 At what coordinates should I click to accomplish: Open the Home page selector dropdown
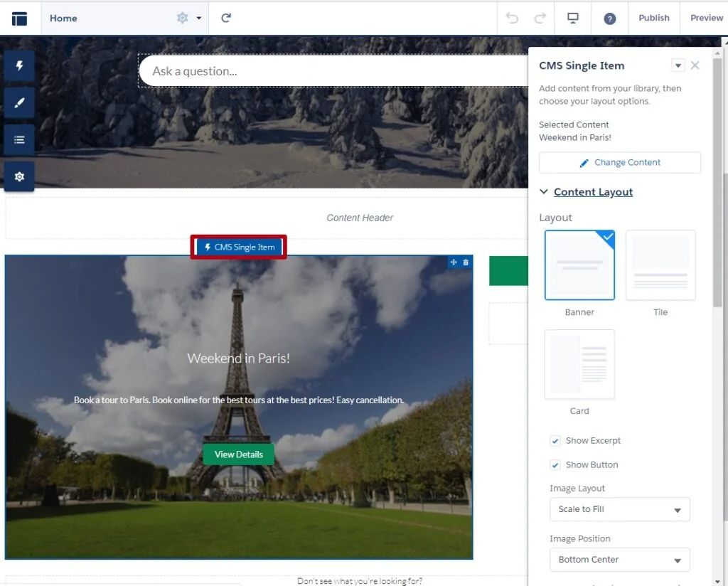[199, 18]
